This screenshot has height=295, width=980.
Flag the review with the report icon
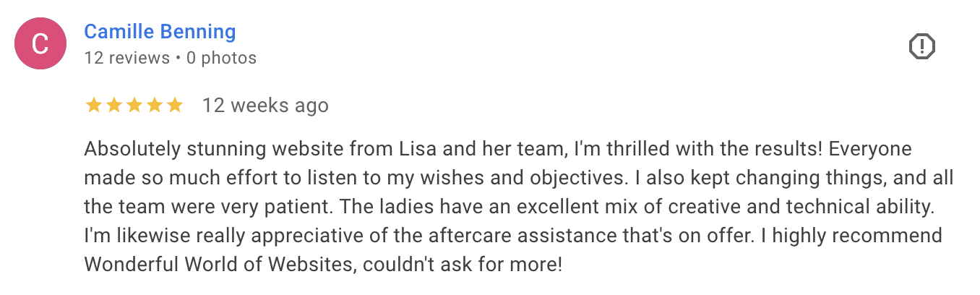[x=921, y=47]
